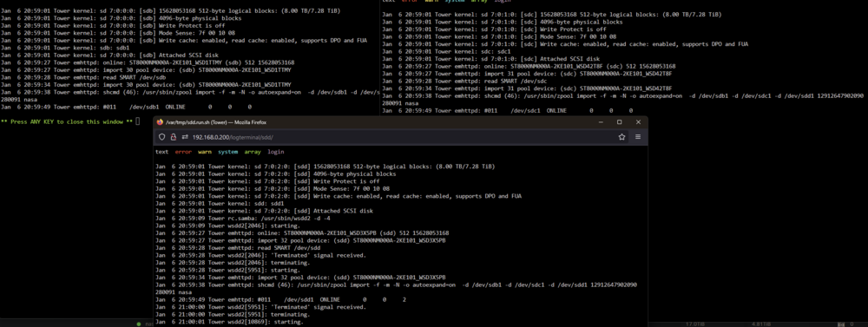Image resolution: width=868 pixels, height=327 pixels.
Task: Click the '/dev/sdd1 ONLINE 0 0 2' line
Action: [x=280, y=299]
